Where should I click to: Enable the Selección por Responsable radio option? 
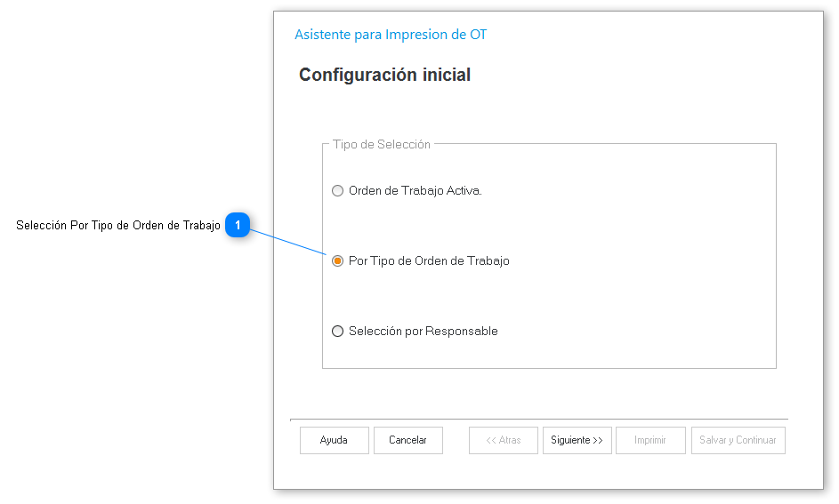[337, 332]
